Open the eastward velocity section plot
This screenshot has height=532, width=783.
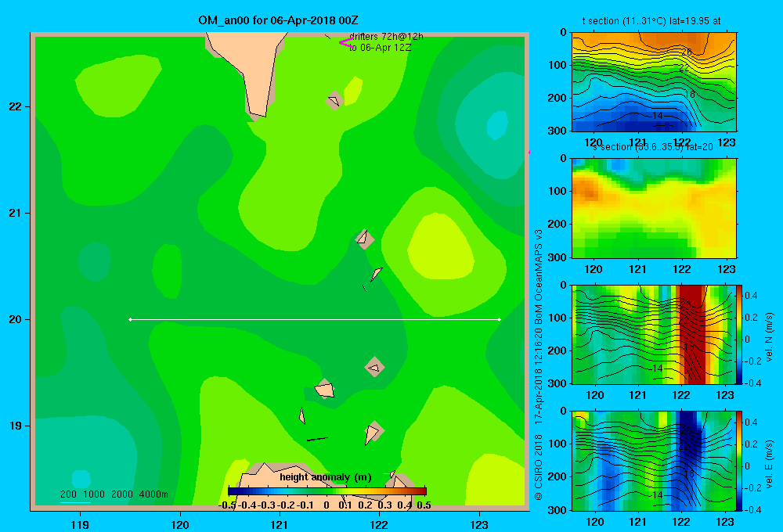[x=654, y=461]
